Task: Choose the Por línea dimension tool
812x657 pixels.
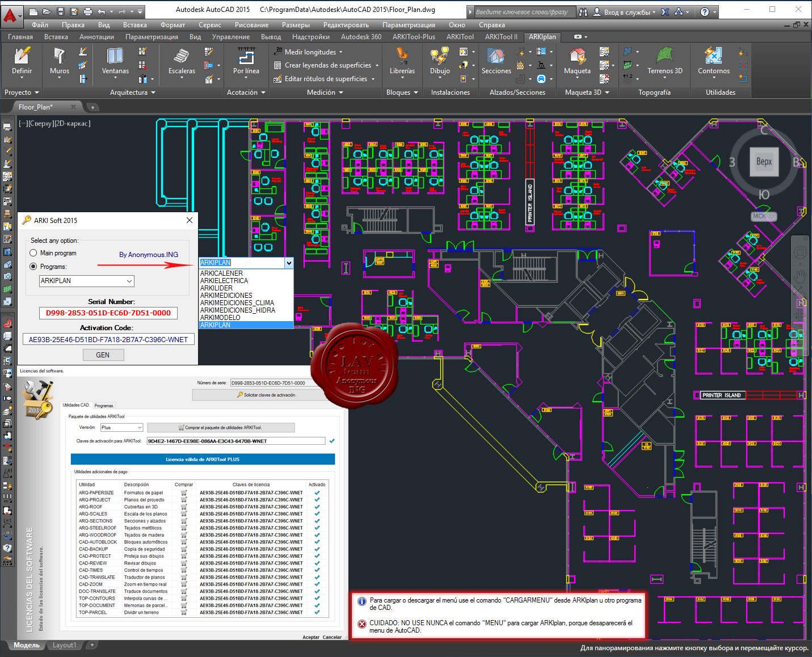Action: 246,61
